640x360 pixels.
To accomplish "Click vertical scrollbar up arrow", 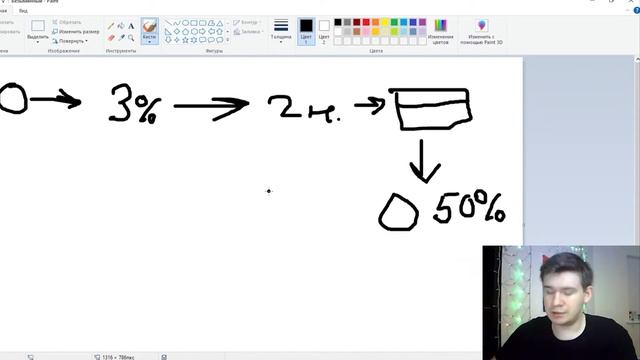I will (x=637, y=60).
